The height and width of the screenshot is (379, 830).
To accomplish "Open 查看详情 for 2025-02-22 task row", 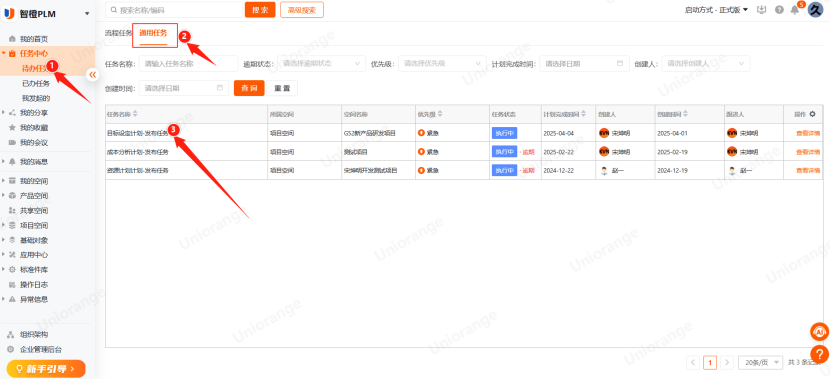I will [x=808, y=152].
